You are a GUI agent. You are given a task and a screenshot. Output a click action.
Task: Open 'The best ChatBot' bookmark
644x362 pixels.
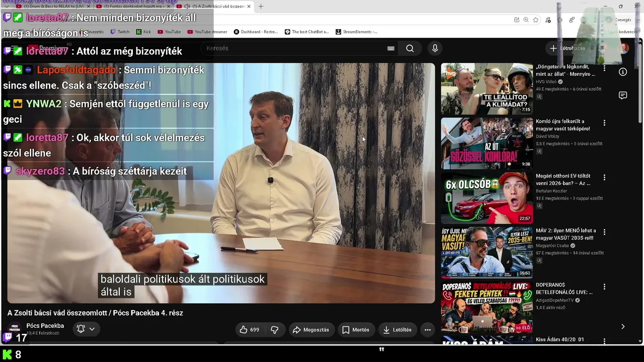(x=307, y=32)
